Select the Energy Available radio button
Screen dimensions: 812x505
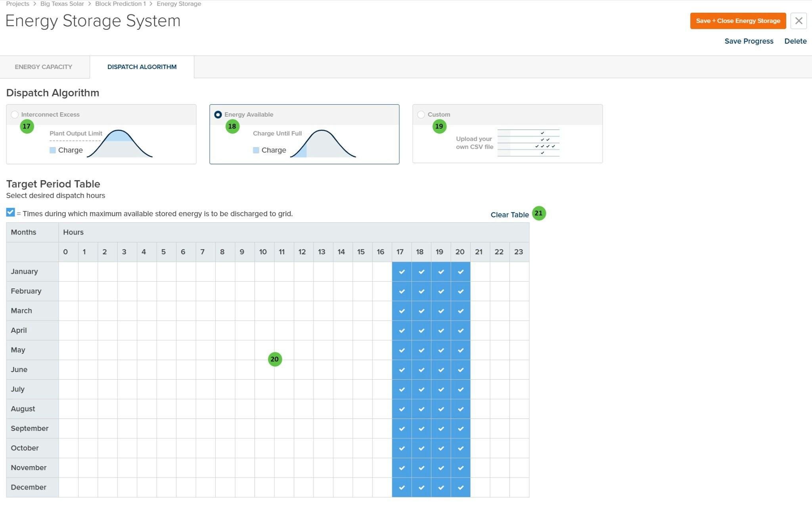218,115
